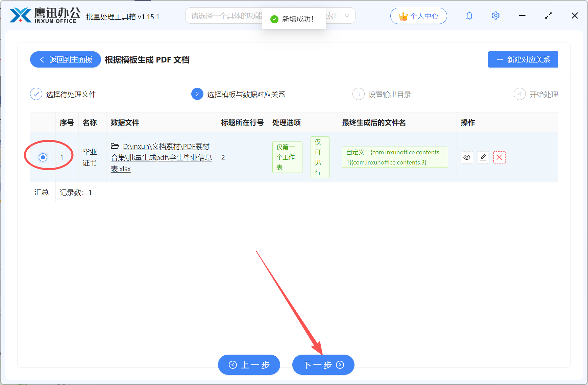The height and width of the screenshot is (385, 588).
Task: Delete the record with the red X icon
Action: (x=499, y=157)
